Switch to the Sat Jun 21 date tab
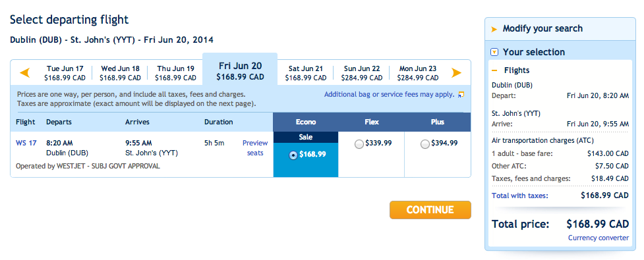 pos(306,73)
